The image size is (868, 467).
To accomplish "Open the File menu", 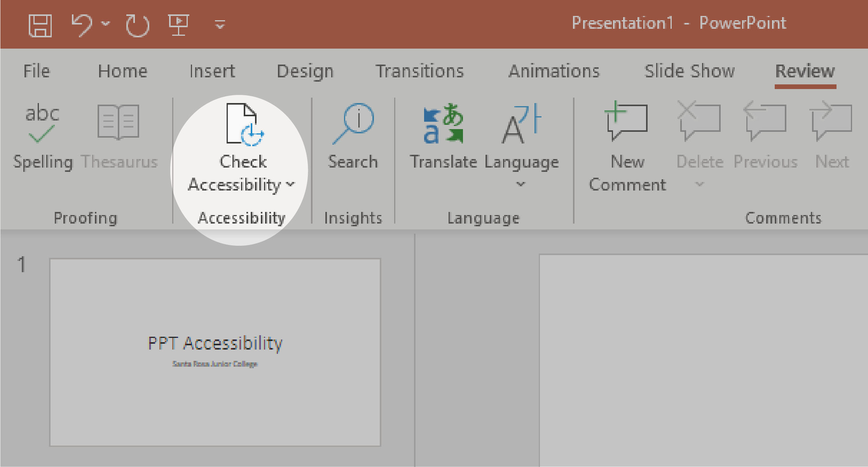I will 37,71.
